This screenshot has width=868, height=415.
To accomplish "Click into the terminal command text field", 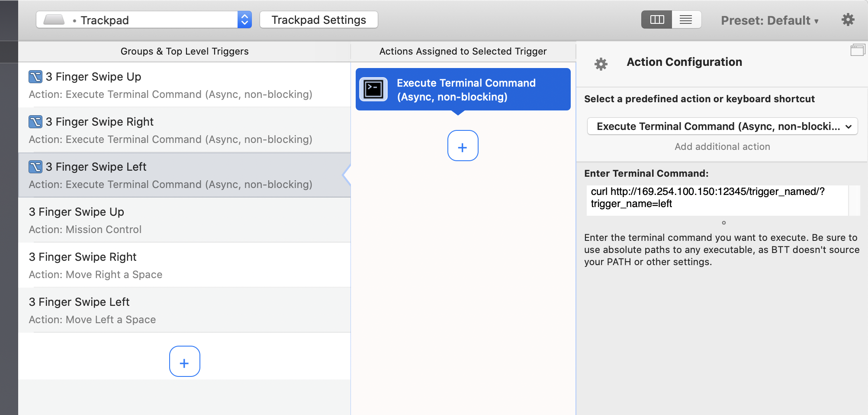I will click(x=717, y=199).
